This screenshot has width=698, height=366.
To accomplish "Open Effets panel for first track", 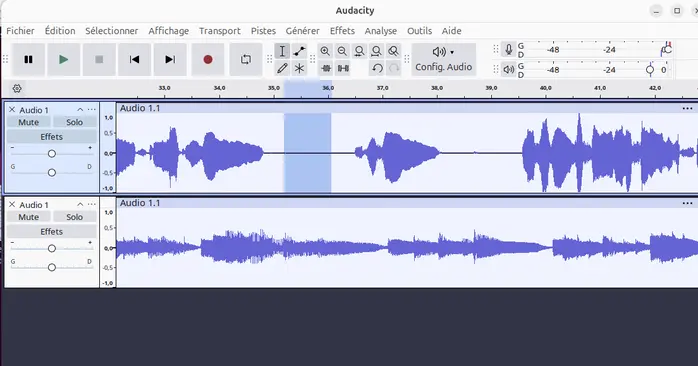I will [x=51, y=137].
